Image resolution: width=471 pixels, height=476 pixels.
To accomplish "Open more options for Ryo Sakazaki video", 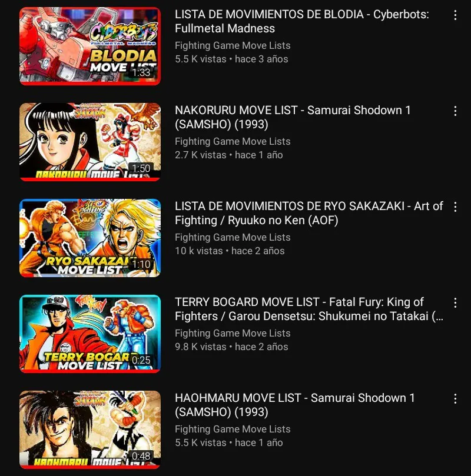I will [455, 207].
